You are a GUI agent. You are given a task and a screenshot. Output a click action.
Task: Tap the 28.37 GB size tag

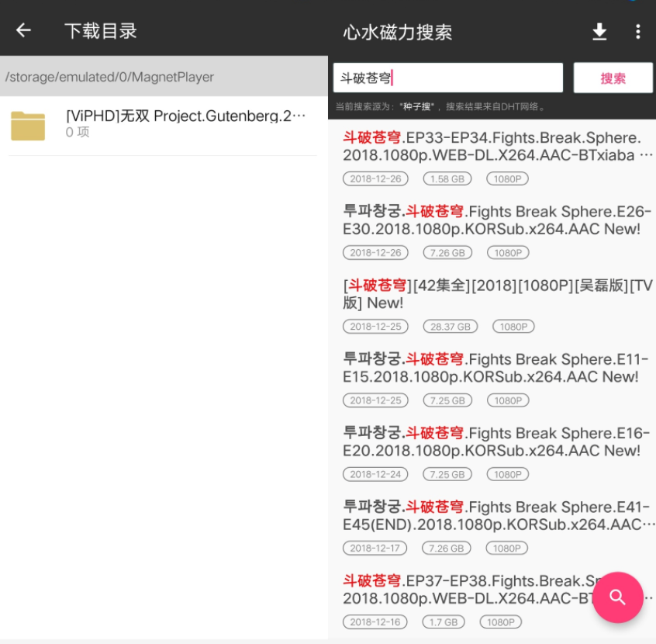[451, 327]
